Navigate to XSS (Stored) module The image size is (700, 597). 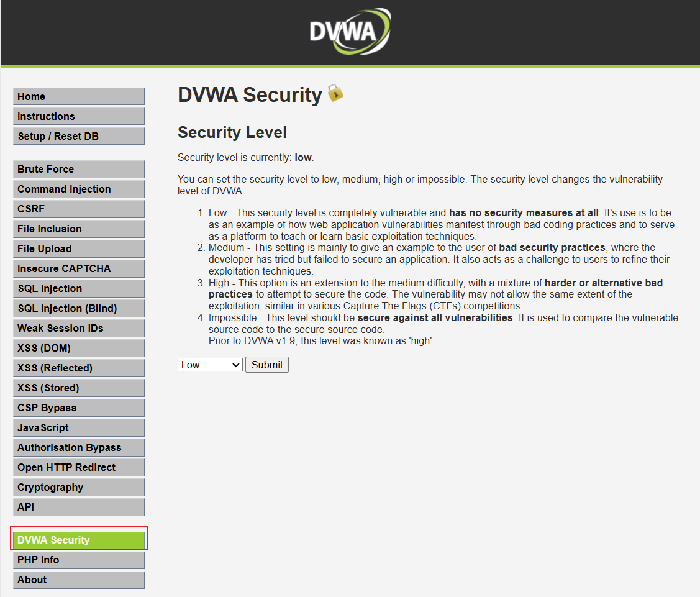[78, 388]
